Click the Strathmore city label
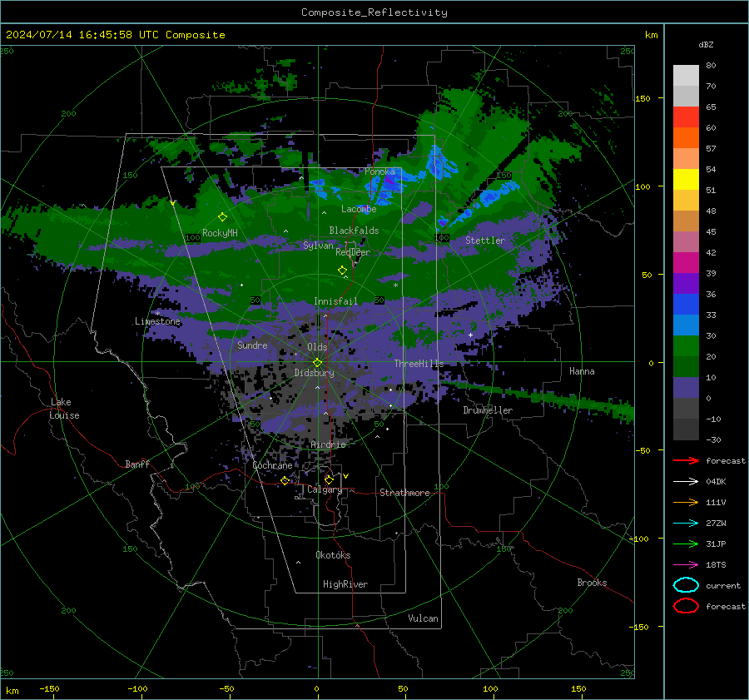749x700 pixels. [x=404, y=493]
